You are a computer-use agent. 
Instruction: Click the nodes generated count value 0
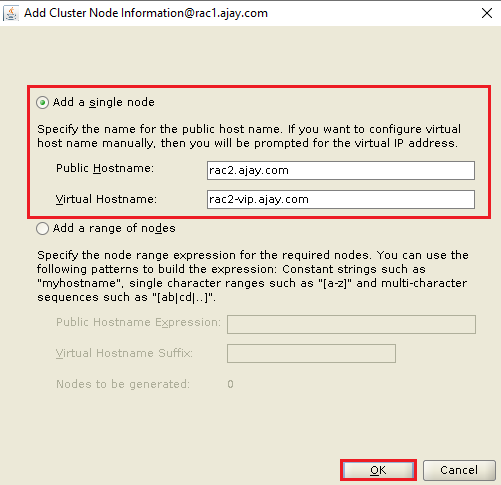coord(230,384)
